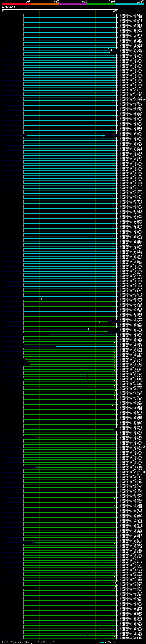Select the query label AV544062
146x644 pixels.
click(x=8, y=7)
